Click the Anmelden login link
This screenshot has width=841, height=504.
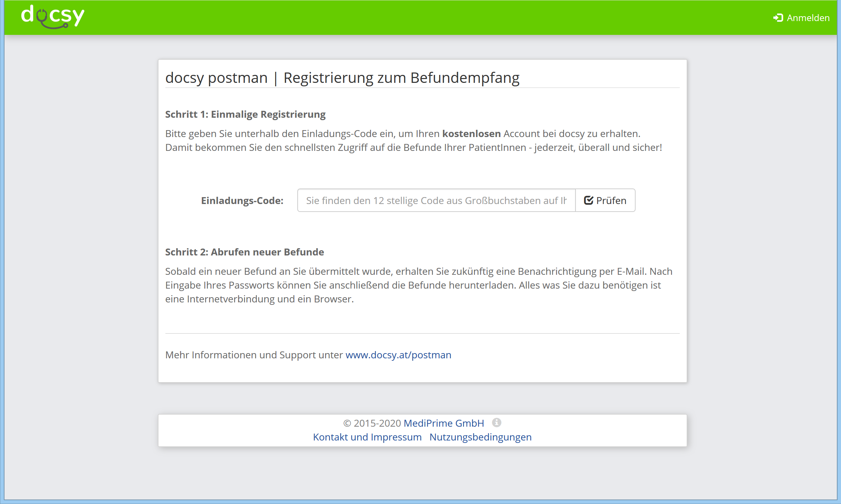pyautogui.click(x=801, y=18)
